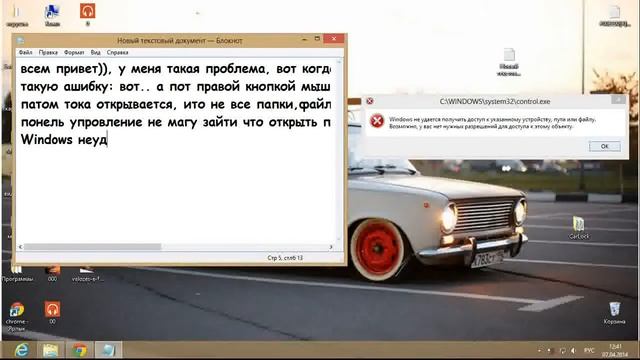Click the network icon in the system tray
Image resolution: width=640 pixels, height=360 pixels.
[562, 351]
